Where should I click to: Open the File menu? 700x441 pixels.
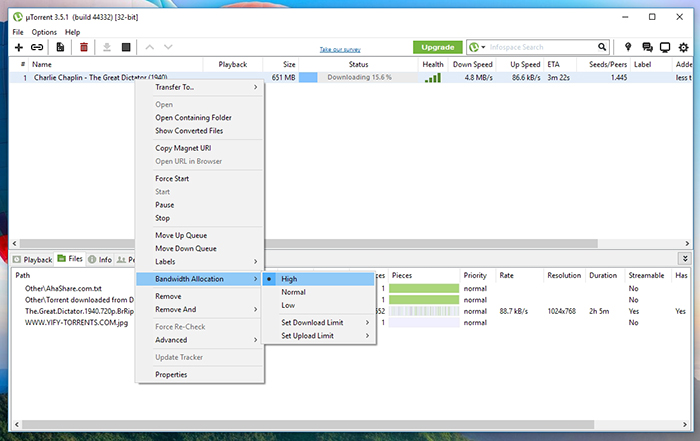pos(18,32)
